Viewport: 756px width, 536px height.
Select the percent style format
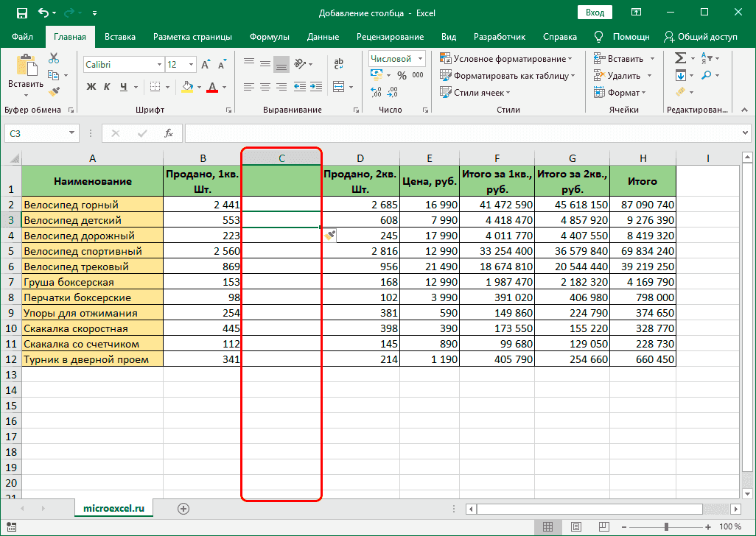click(402, 74)
